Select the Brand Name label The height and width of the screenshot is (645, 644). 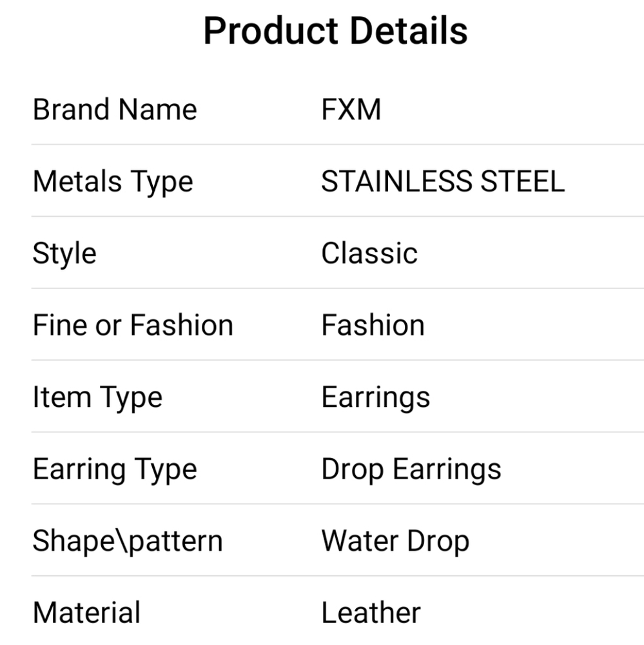[x=115, y=110]
